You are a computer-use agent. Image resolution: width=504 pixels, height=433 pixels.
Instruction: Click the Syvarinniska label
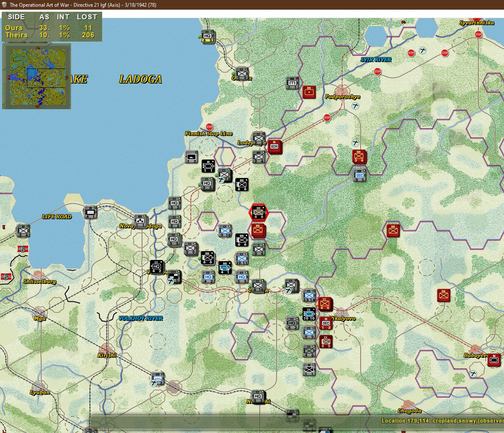[476, 23]
